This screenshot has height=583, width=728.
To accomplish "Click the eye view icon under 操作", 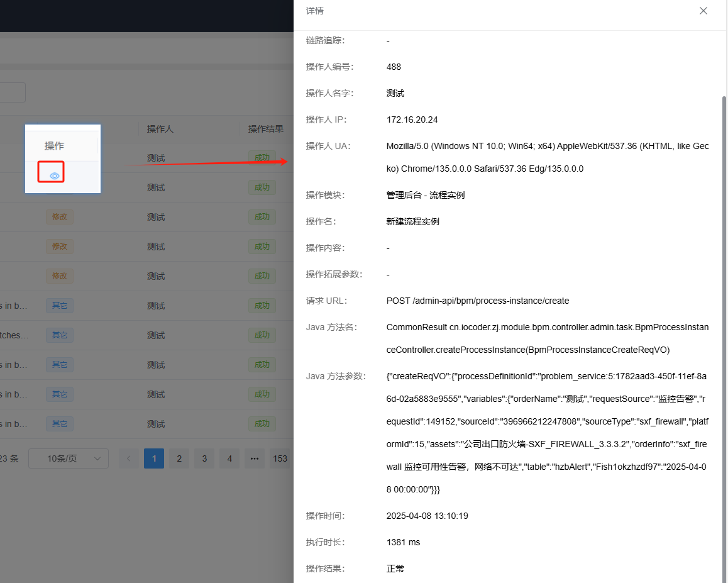I will (54, 175).
